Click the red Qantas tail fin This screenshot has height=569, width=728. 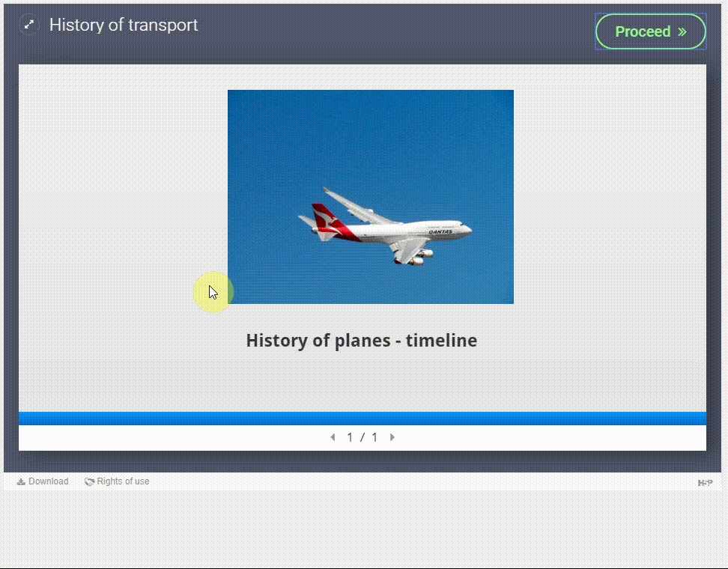click(x=325, y=216)
